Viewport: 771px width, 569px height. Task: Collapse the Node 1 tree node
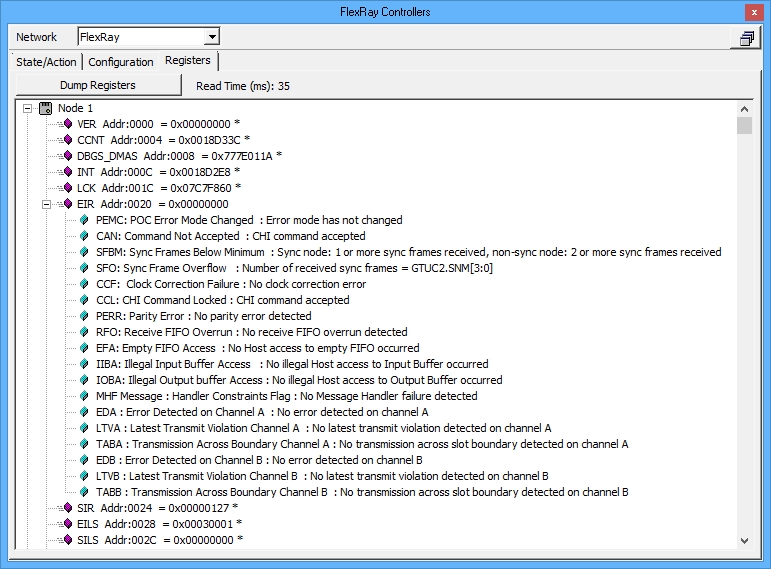[x=28, y=108]
